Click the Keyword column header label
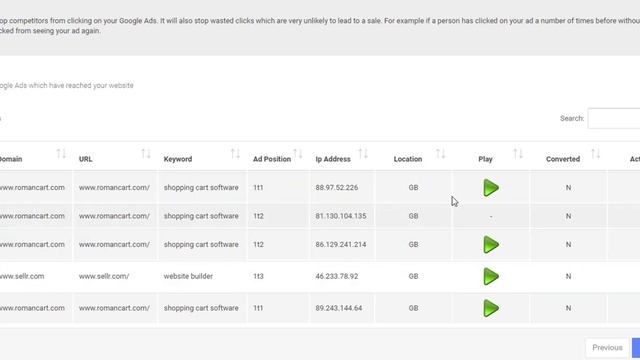 [x=178, y=159]
